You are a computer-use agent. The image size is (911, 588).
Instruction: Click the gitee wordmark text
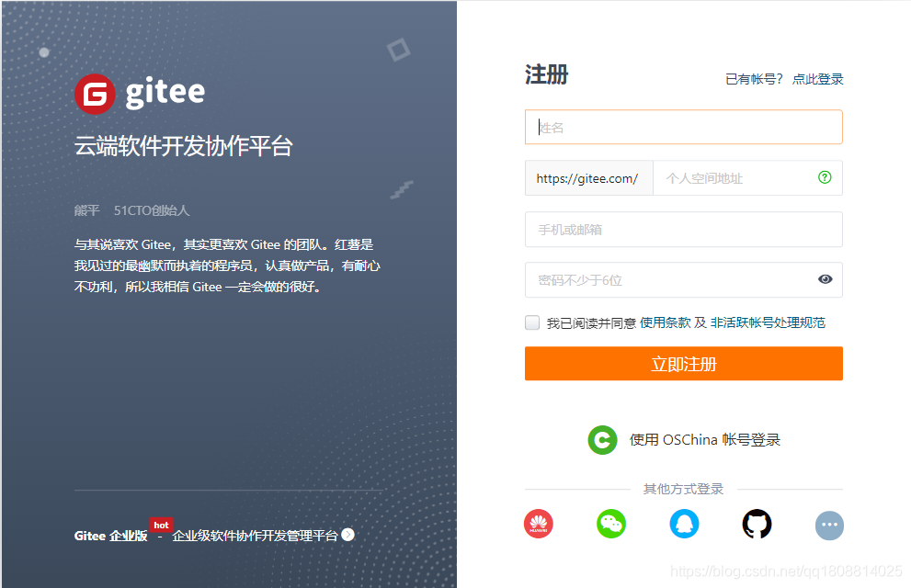(x=165, y=92)
